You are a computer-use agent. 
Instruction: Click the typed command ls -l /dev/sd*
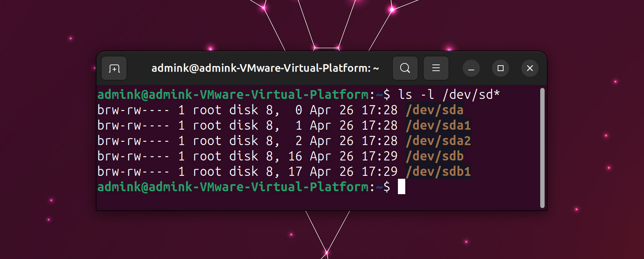coord(449,95)
